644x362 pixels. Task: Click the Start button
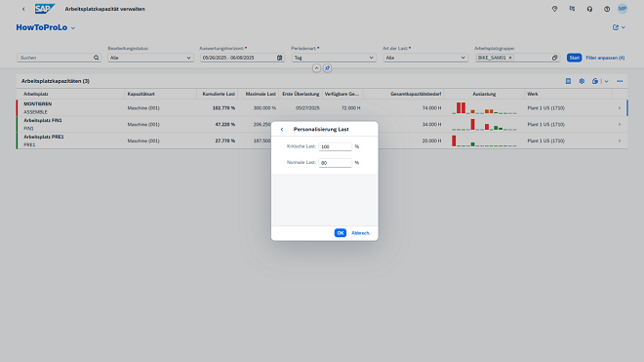coord(574,58)
